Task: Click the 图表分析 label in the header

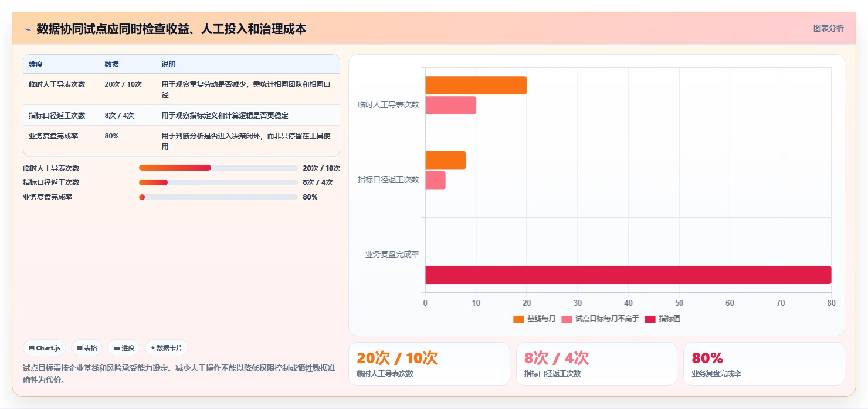Action: point(828,28)
